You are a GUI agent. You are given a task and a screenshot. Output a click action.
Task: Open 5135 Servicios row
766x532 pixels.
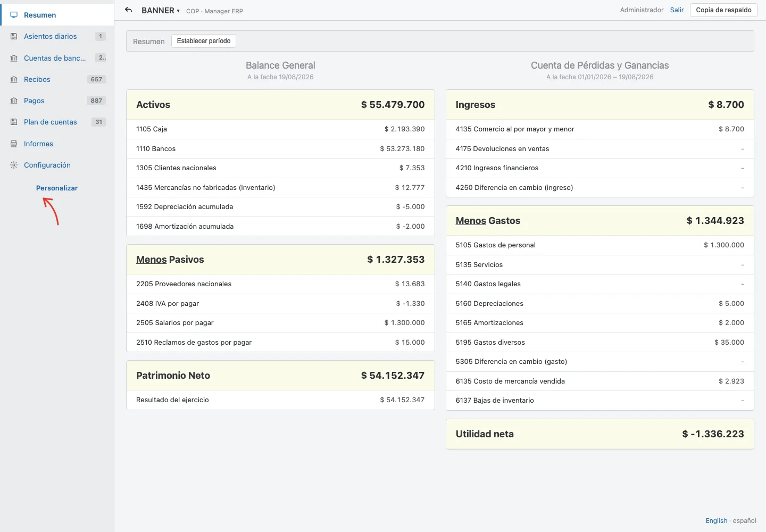pos(600,265)
